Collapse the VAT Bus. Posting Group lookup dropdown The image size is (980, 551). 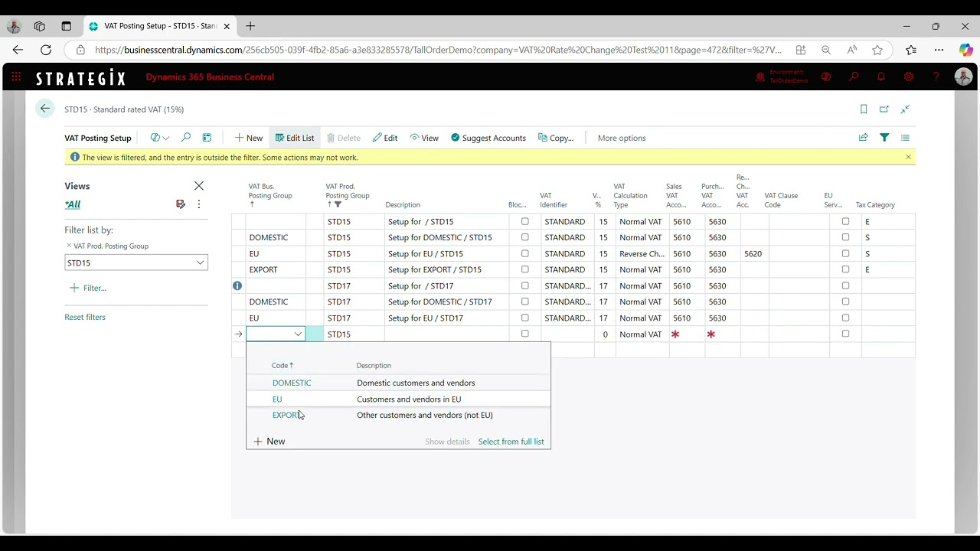[x=298, y=334]
